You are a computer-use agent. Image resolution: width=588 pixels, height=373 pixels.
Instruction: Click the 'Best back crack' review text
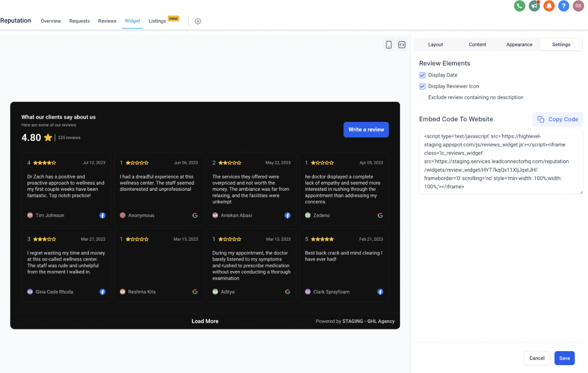pyautogui.click(x=343, y=256)
